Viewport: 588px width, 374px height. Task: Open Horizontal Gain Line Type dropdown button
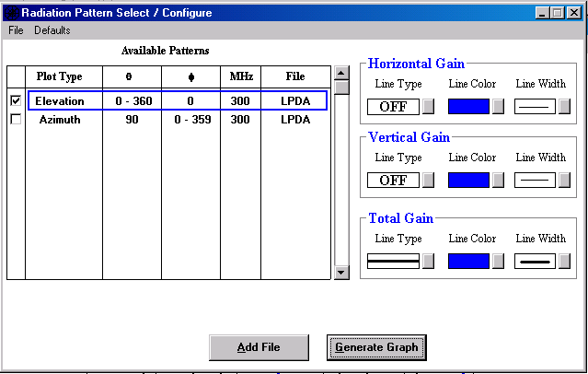(x=428, y=106)
